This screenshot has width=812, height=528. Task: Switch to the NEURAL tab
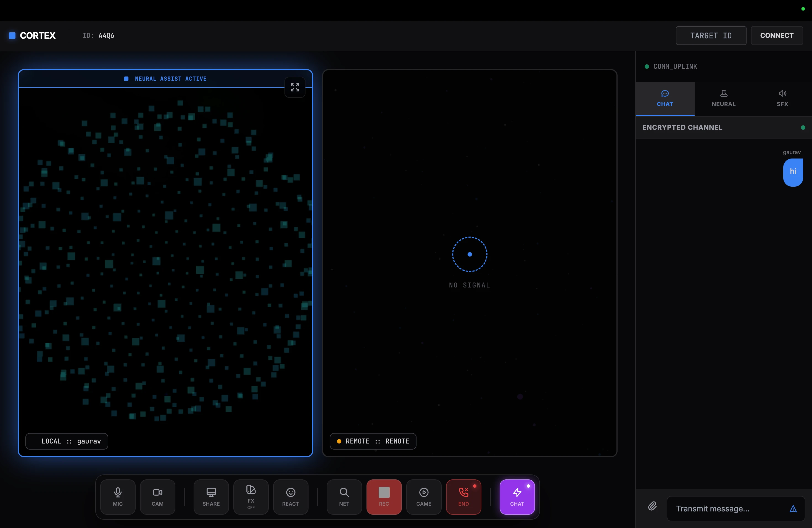click(x=724, y=99)
